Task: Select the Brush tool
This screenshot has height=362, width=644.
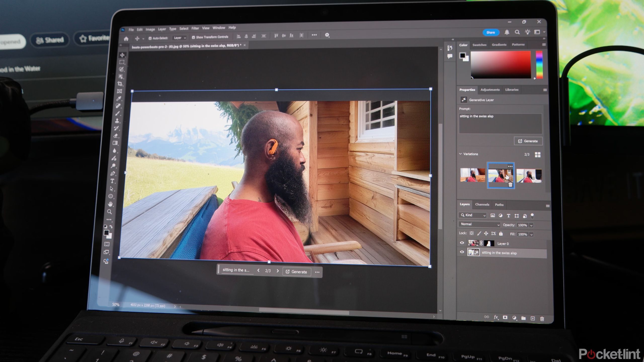Action: click(x=117, y=113)
